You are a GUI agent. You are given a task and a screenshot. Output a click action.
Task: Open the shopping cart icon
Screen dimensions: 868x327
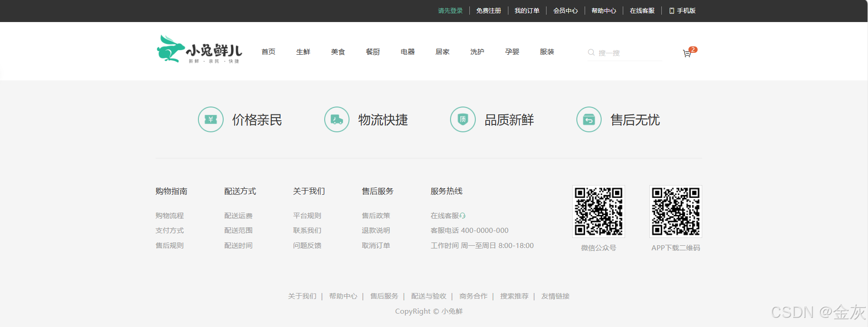pyautogui.click(x=687, y=53)
